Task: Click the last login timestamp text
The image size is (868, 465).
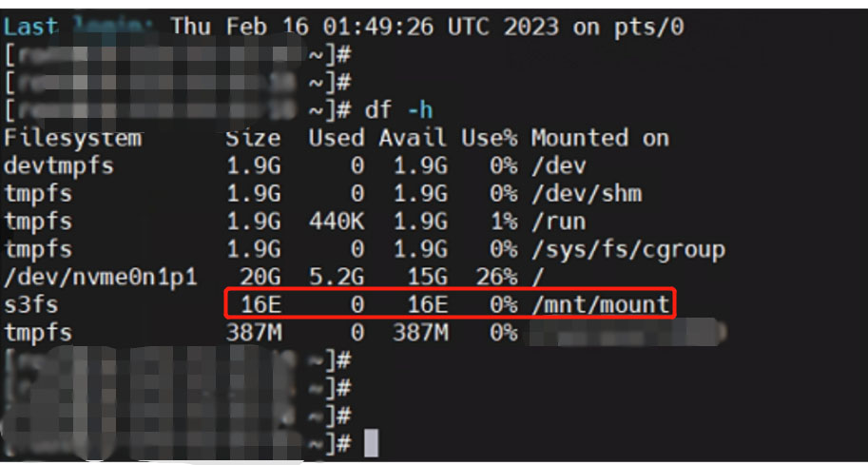Action: (x=427, y=27)
